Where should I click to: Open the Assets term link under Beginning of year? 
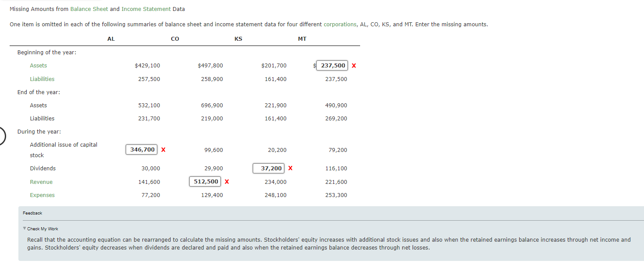pos(38,65)
